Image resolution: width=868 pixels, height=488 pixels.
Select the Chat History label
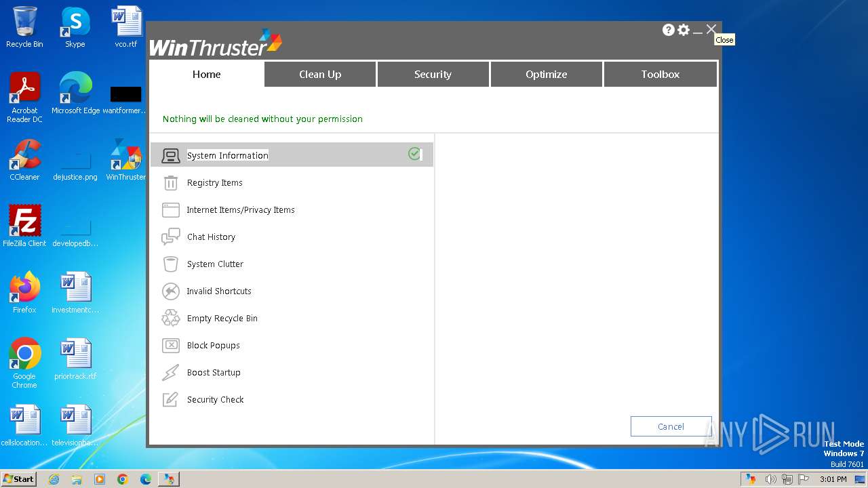point(212,237)
